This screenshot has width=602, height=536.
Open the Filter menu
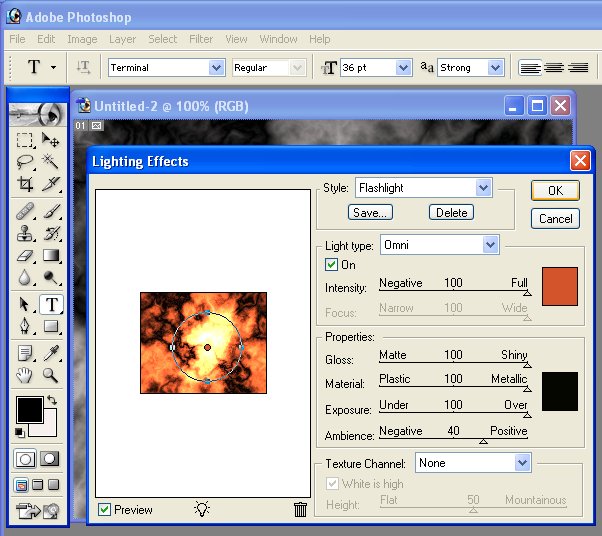[201, 39]
